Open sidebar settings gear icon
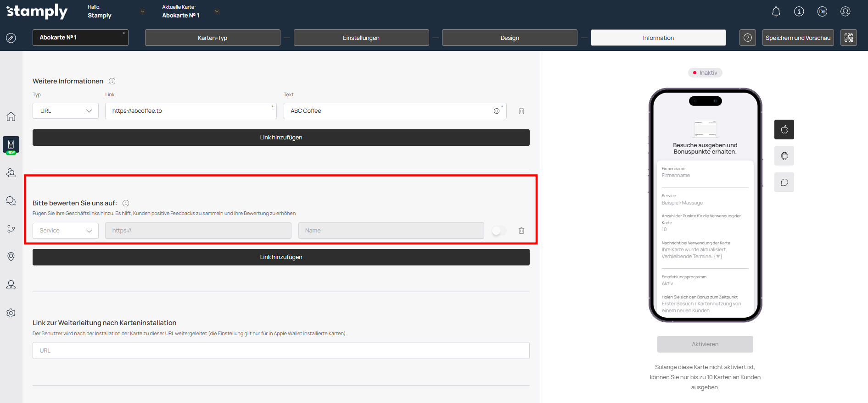Viewport: 868px width, 403px height. coord(11,313)
